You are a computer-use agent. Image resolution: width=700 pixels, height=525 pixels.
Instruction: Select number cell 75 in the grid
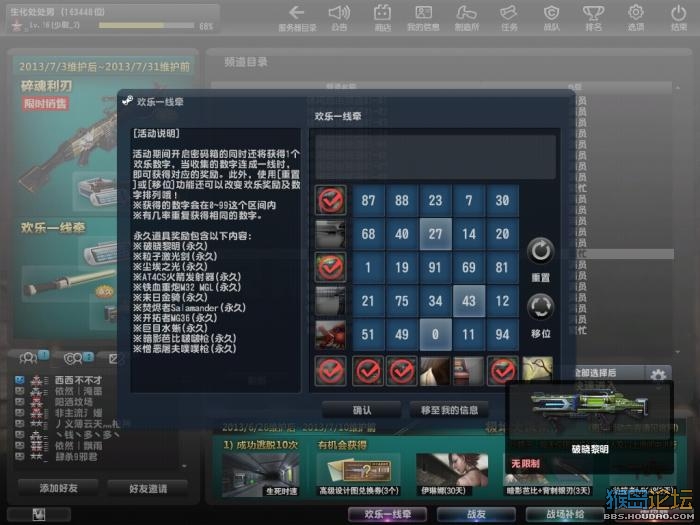pyautogui.click(x=402, y=301)
